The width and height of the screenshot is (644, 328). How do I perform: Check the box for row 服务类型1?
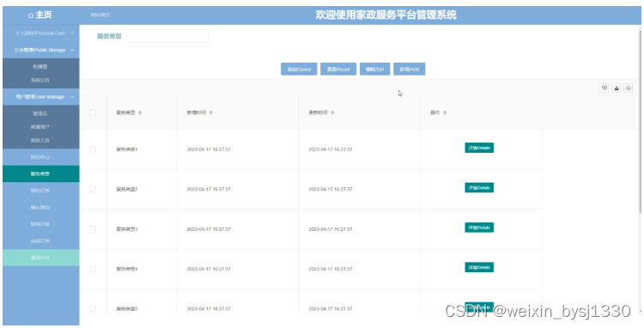[93, 149]
